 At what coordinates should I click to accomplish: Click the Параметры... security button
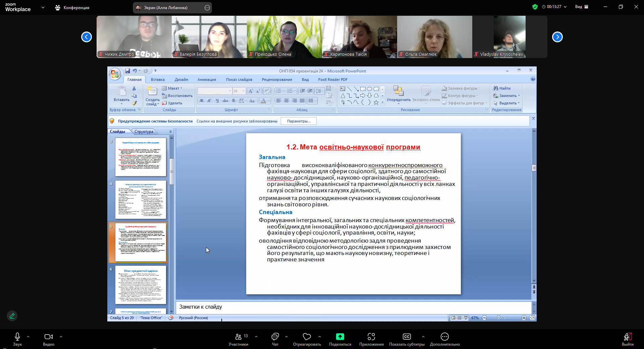[x=299, y=121]
